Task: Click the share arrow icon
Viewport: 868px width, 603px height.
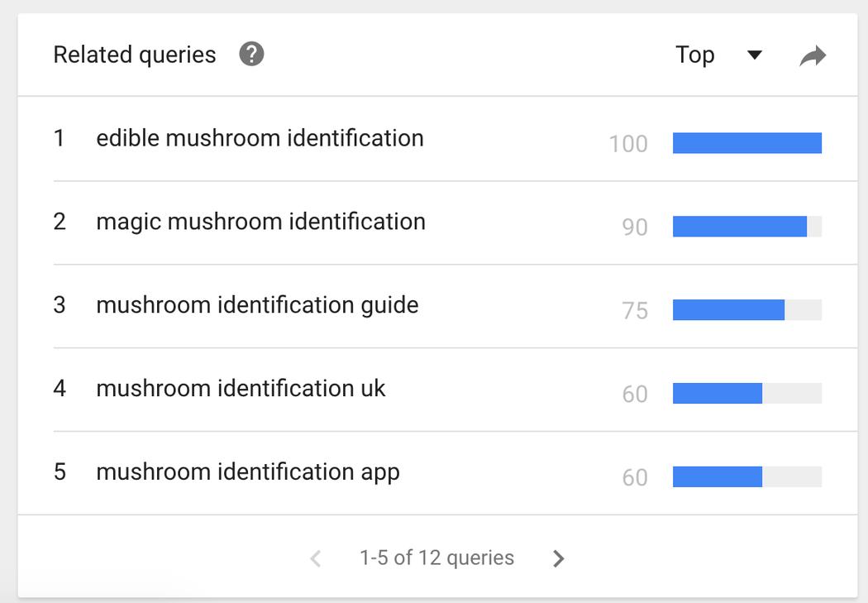Action: [813, 55]
